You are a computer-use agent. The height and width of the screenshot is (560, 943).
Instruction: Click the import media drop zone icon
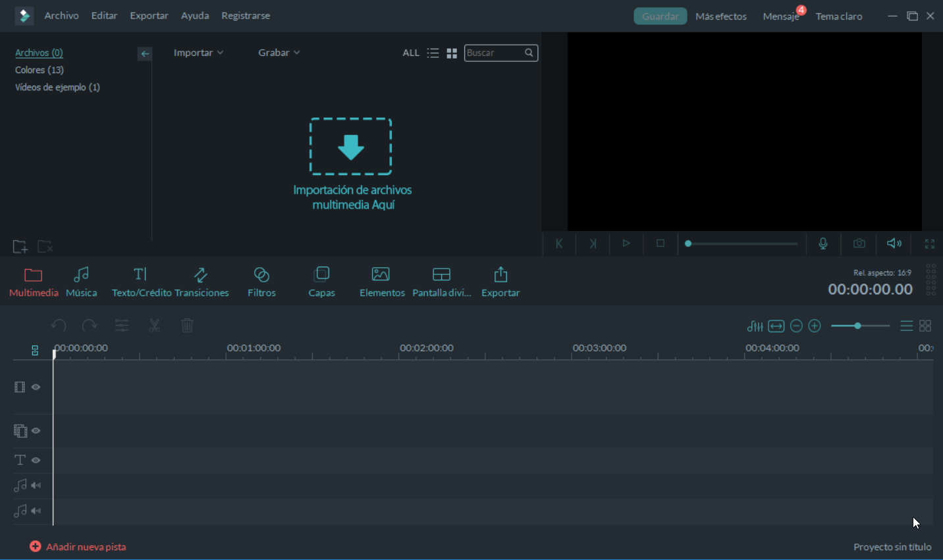point(351,147)
